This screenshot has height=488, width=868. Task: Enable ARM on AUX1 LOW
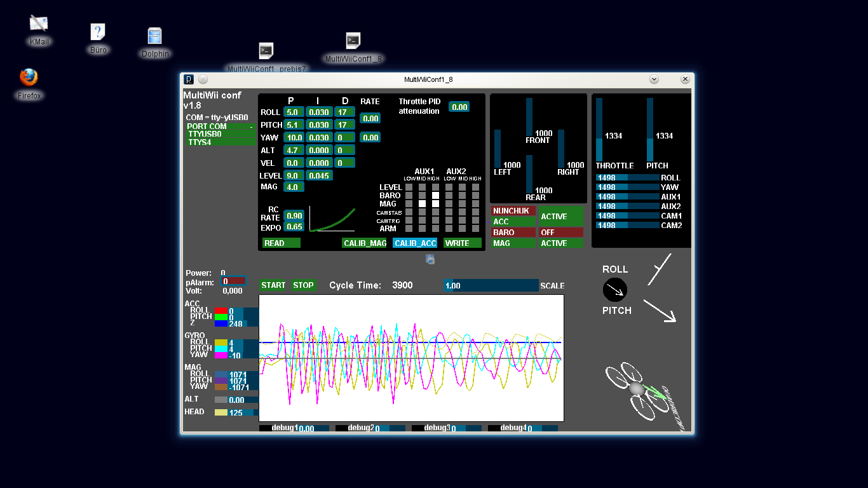pos(409,229)
